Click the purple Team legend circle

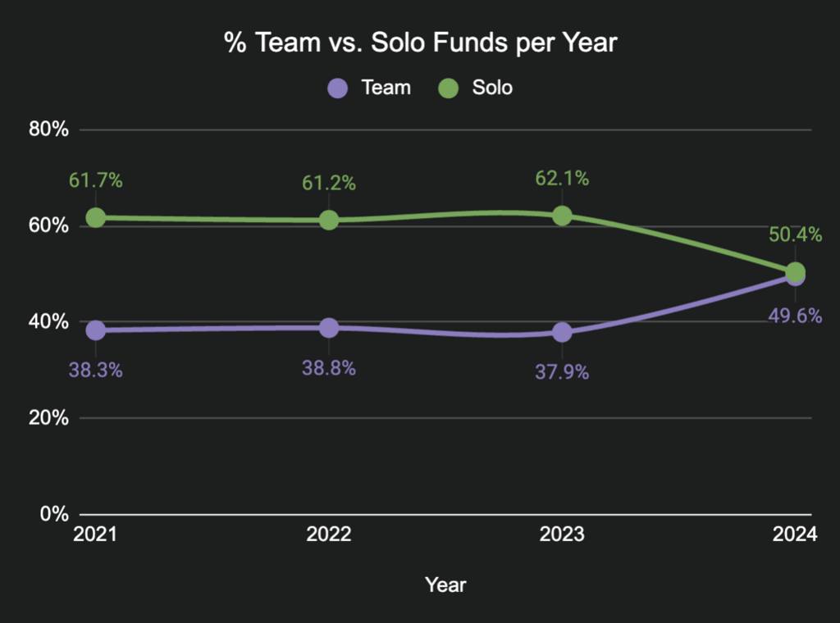338,88
